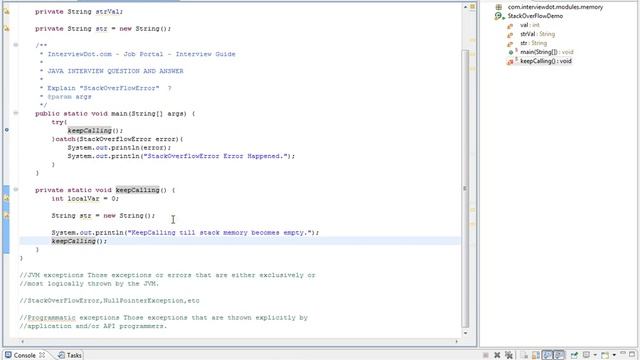The width and height of the screenshot is (640, 360).
Task: Click 'private String strVal;' declaration
Action: click(79, 12)
